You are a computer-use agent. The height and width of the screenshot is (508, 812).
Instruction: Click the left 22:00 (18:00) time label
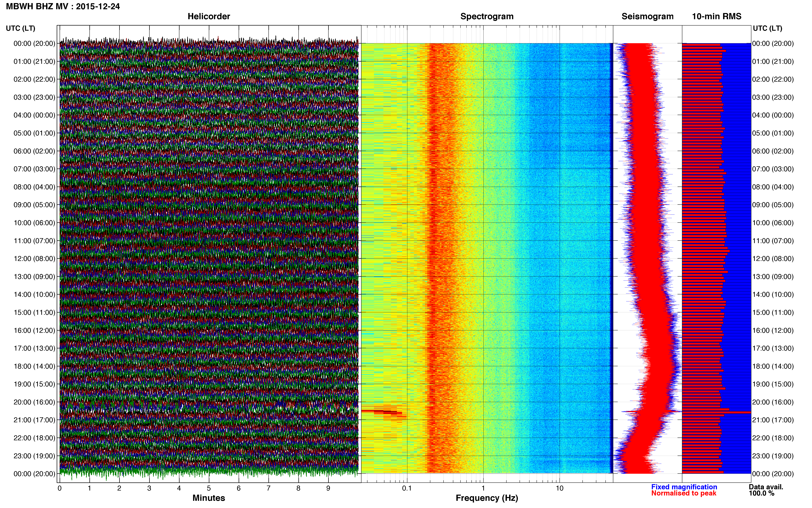tap(34, 438)
